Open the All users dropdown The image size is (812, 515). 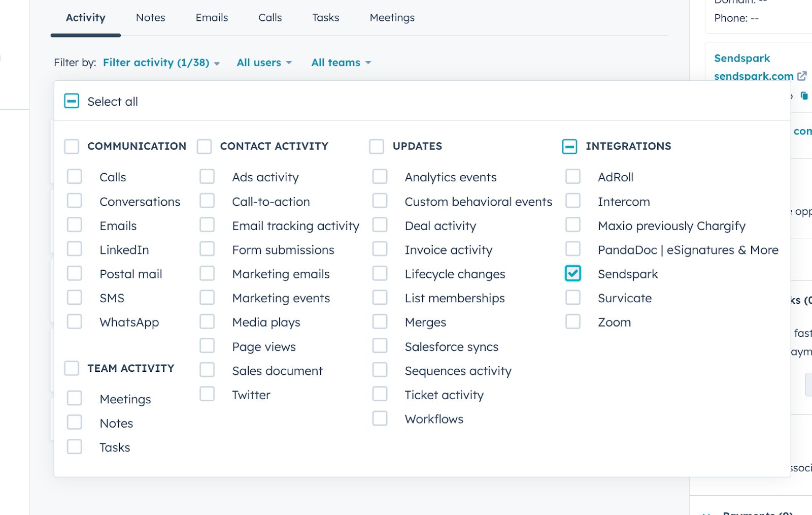pos(264,62)
